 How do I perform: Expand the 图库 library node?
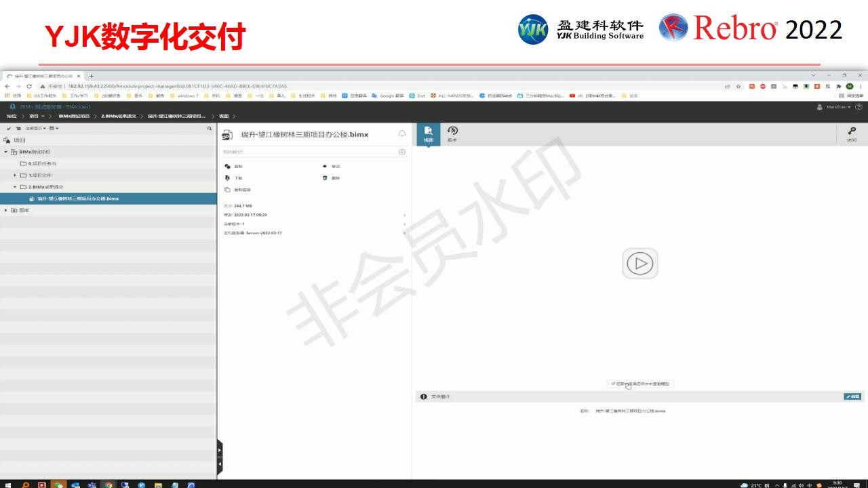tap(6, 210)
